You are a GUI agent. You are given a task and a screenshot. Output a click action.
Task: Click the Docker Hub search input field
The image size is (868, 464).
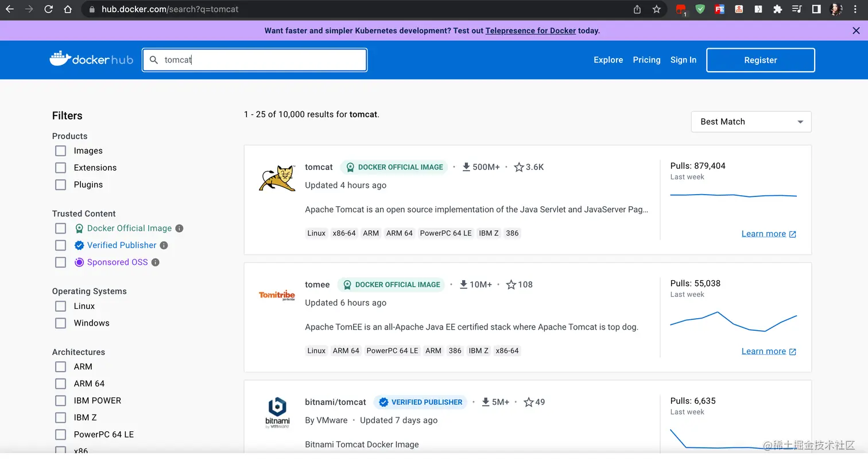(x=254, y=60)
